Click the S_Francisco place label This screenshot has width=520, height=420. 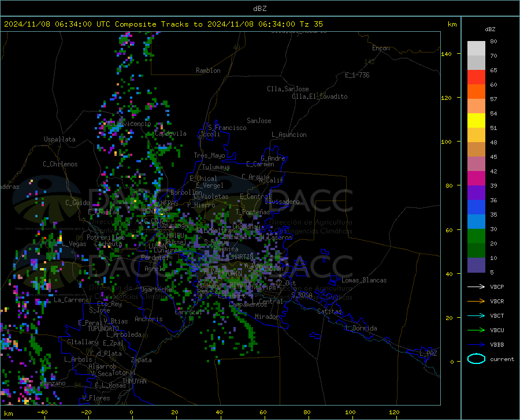pyautogui.click(x=227, y=128)
